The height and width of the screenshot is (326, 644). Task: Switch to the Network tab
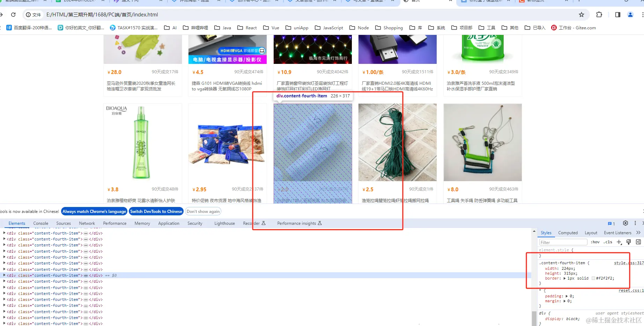(x=87, y=223)
